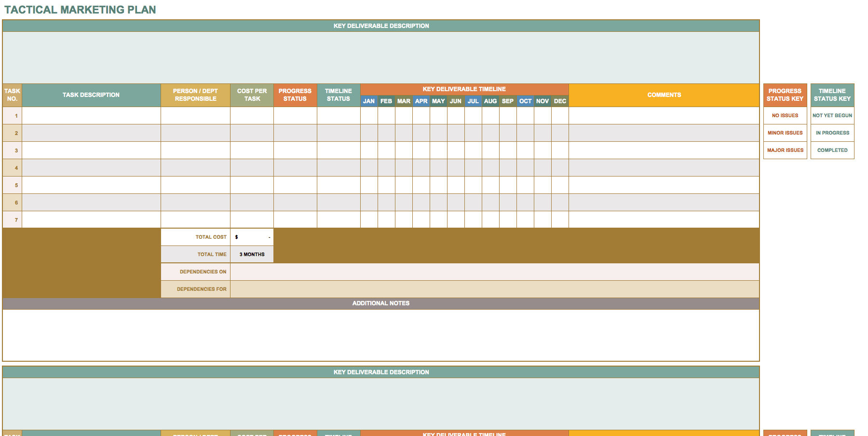Click the ADDITIONAL NOTES text area
Image resolution: width=868 pixels, height=436 pixels.
(380, 335)
